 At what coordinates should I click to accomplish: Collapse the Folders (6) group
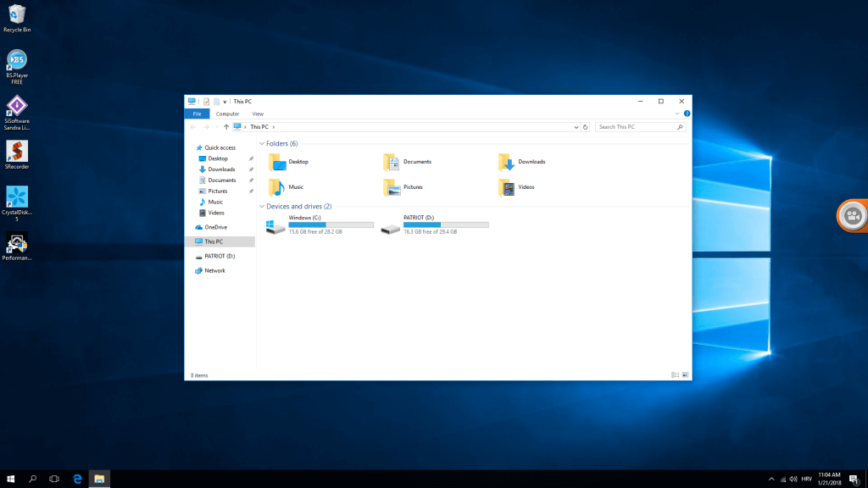point(262,144)
